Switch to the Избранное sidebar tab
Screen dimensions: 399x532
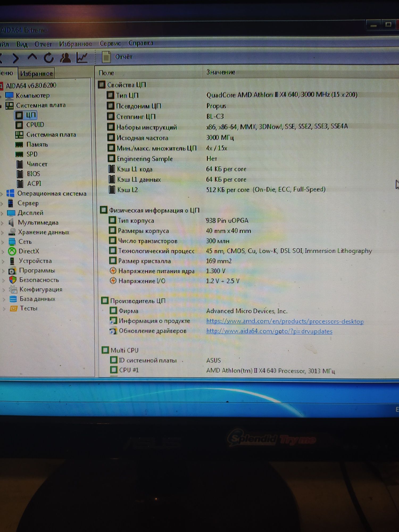(36, 73)
